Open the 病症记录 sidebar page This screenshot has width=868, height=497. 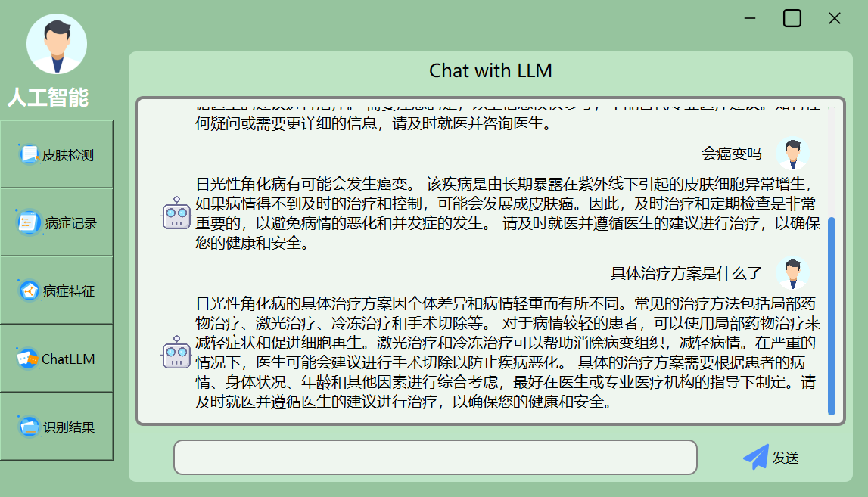pyautogui.click(x=57, y=222)
